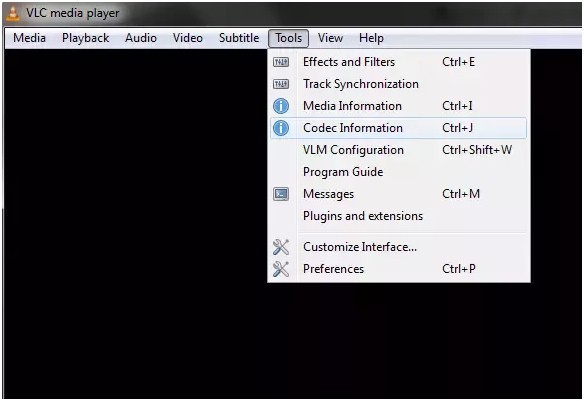
Task: Click the VLC media player title text
Action: [x=73, y=13]
